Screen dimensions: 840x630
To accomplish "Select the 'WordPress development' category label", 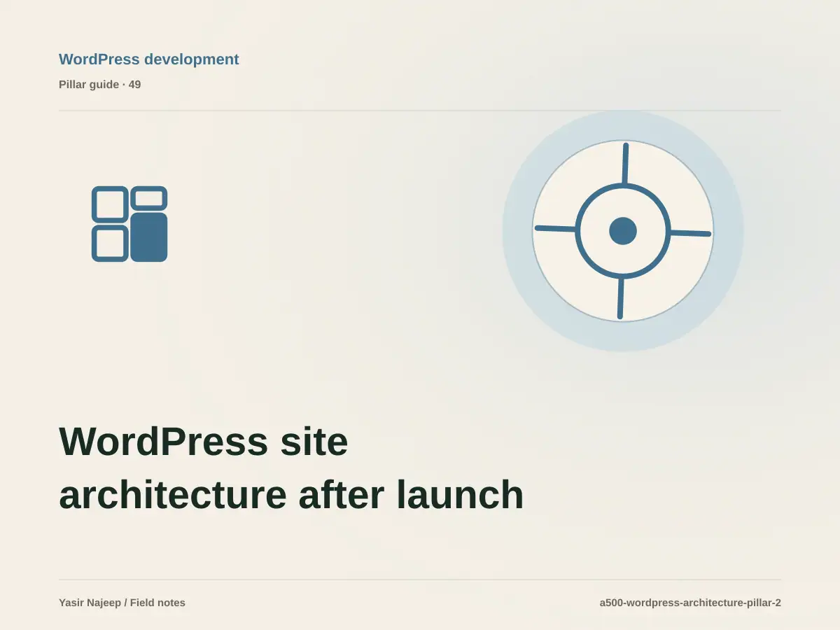I will coord(148,59).
